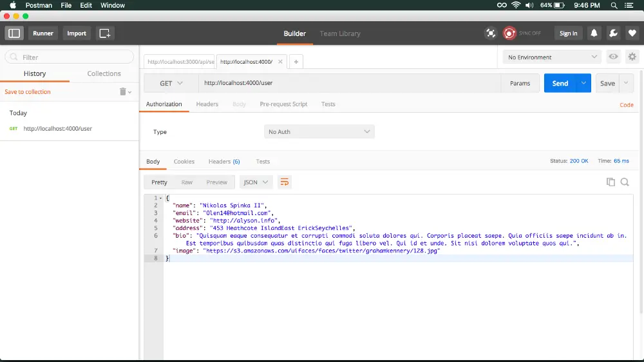644x362 pixels.
Task: Expand the GET method dropdown
Action: click(x=171, y=83)
